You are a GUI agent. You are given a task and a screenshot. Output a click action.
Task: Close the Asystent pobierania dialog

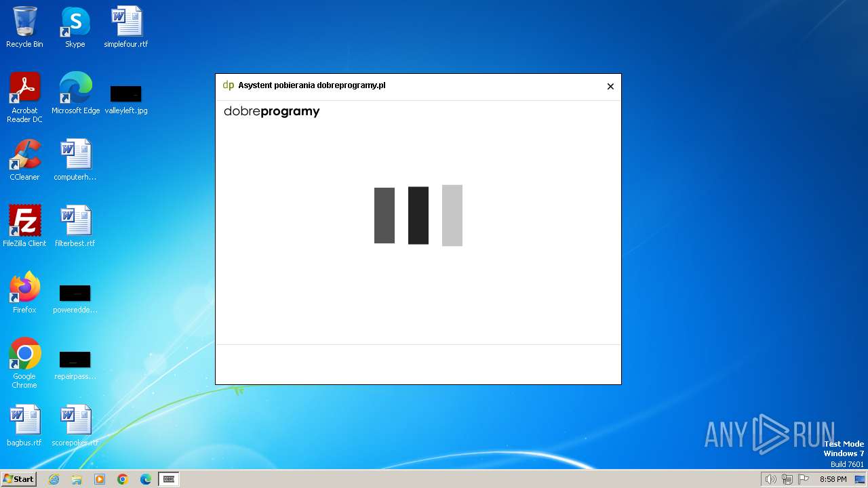[x=610, y=86]
